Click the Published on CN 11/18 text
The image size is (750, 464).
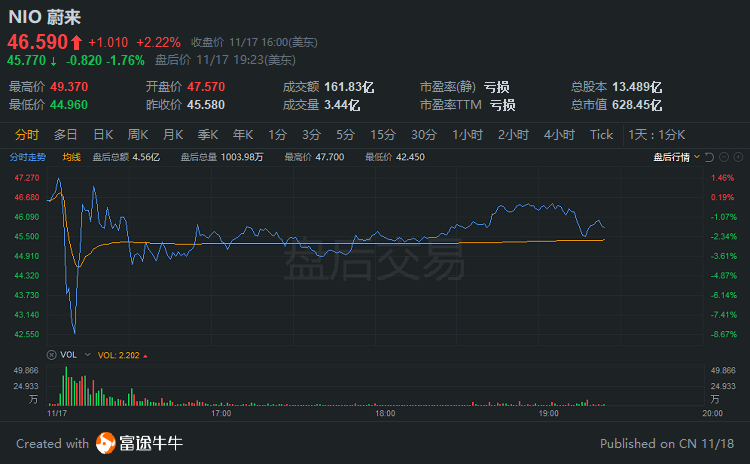click(x=667, y=443)
